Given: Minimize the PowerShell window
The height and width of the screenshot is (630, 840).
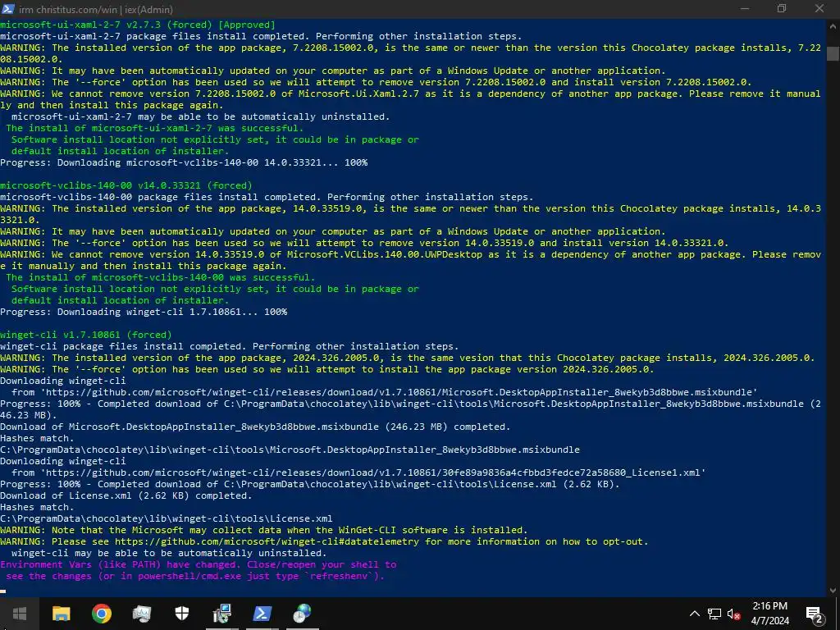Looking at the screenshot, I should (745, 8).
